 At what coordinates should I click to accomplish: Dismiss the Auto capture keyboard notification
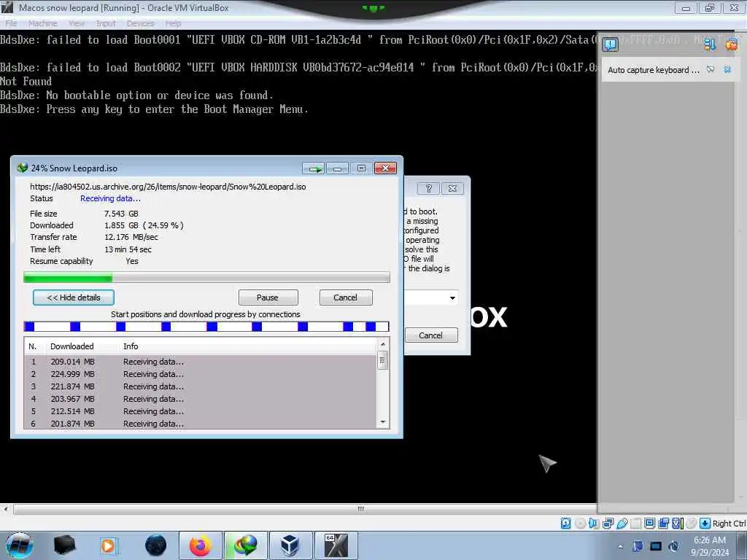click(727, 69)
